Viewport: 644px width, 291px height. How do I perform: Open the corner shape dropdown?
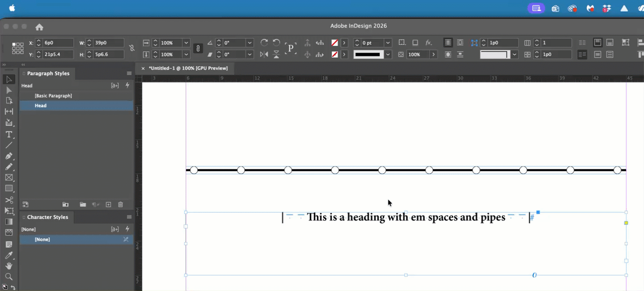(x=515, y=54)
